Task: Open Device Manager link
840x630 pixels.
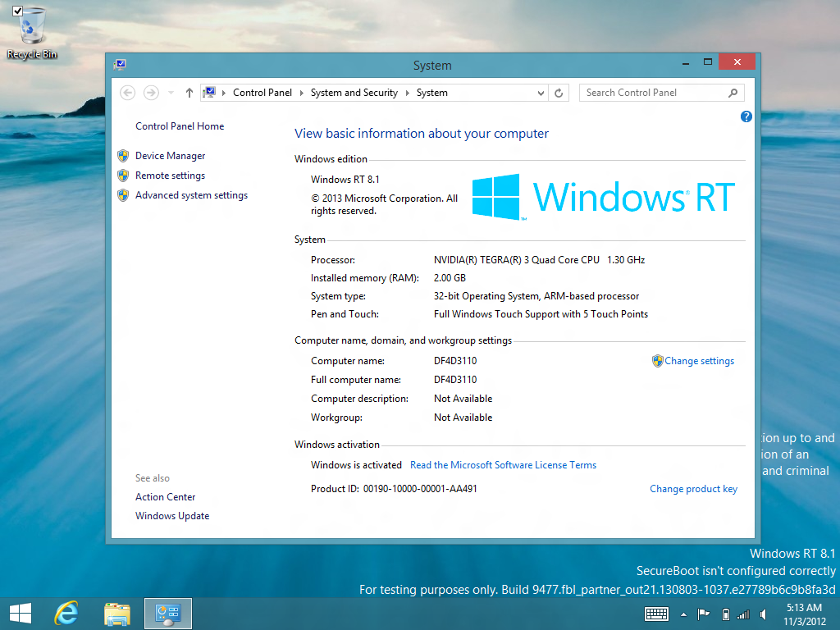Action: [x=170, y=156]
